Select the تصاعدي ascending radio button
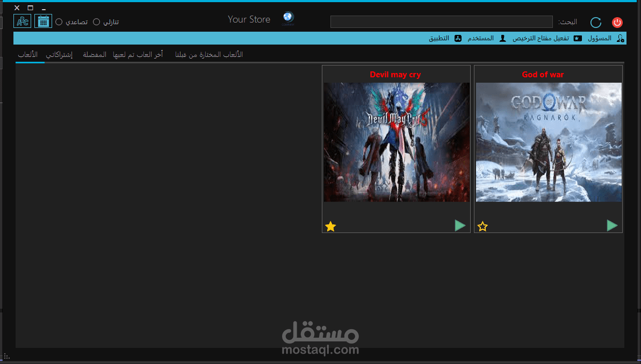Viewport: 641px width, 364px height. point(59,21)
